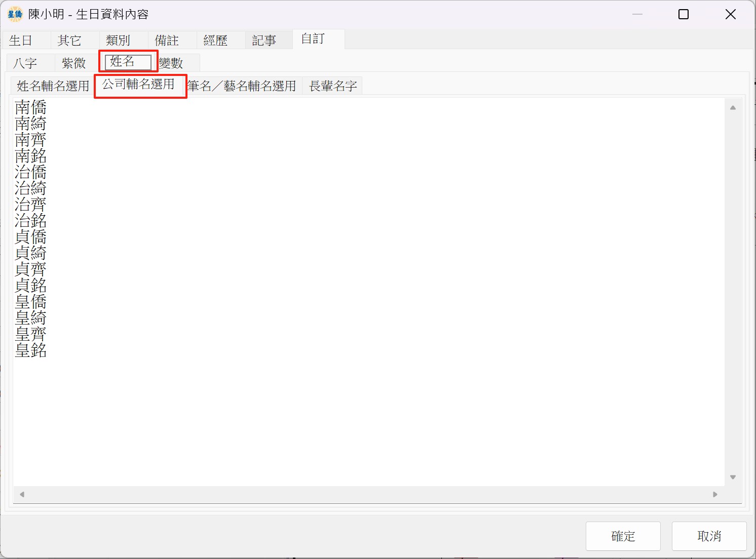Go to the 經歷 tab
This screenshot has width=756, height=559.
215,41
